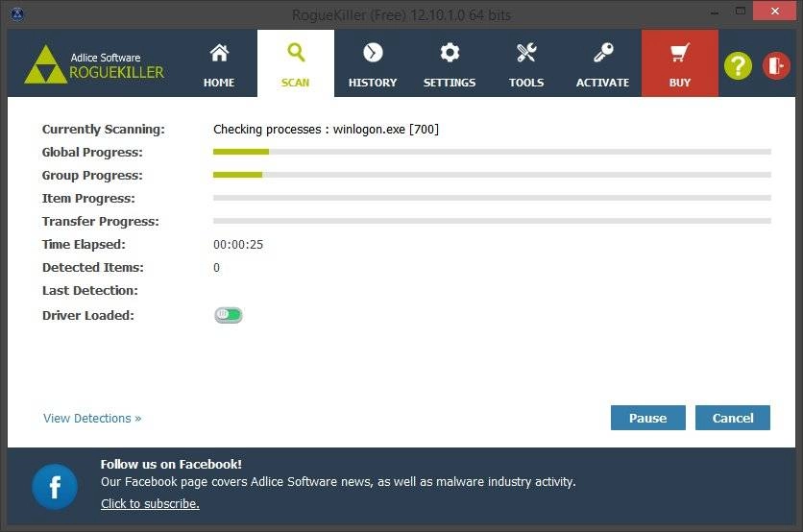Minimize the RogueKiller window

coord(715,12)
